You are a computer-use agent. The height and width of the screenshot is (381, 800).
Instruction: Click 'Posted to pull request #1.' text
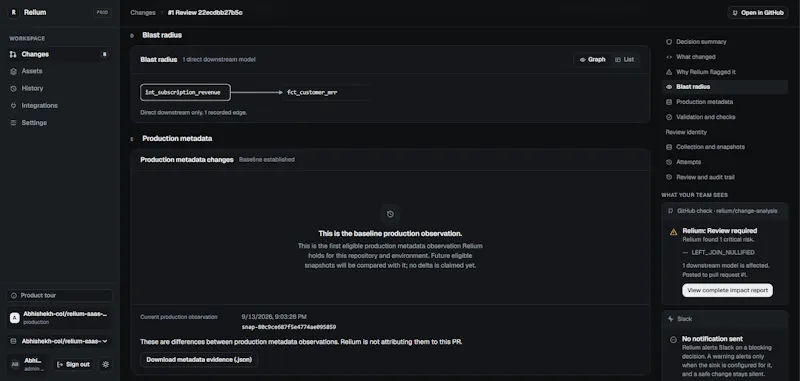pos(715,275)
